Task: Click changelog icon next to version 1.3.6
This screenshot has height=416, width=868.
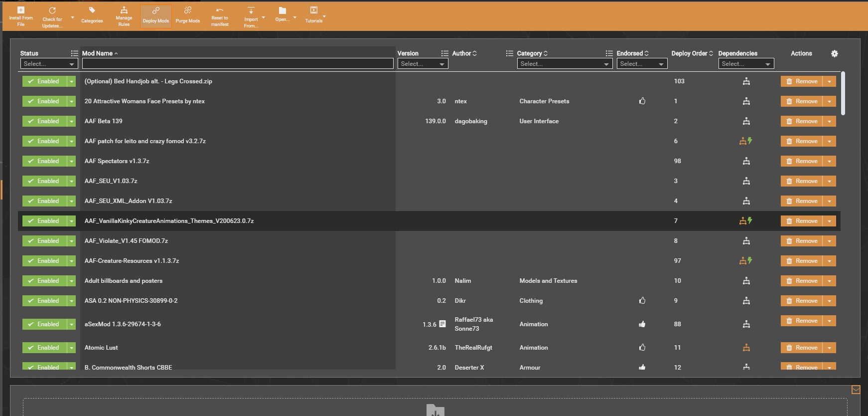Action: point(442,324)
